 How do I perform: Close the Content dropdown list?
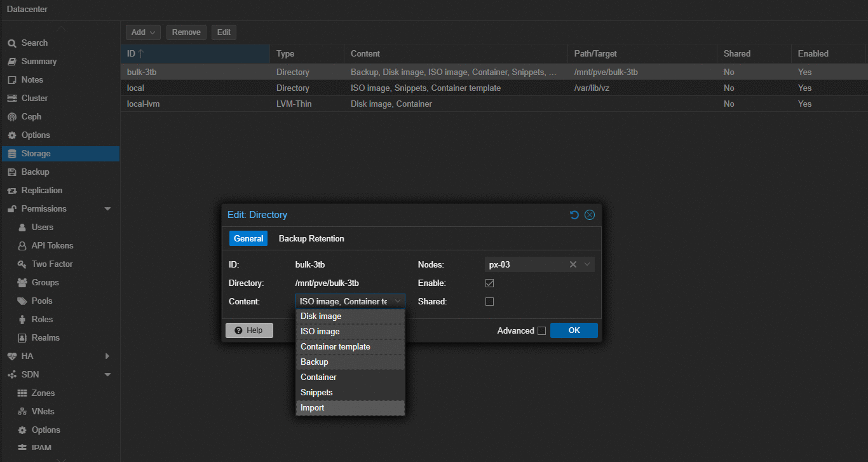(x=398, y=301)
